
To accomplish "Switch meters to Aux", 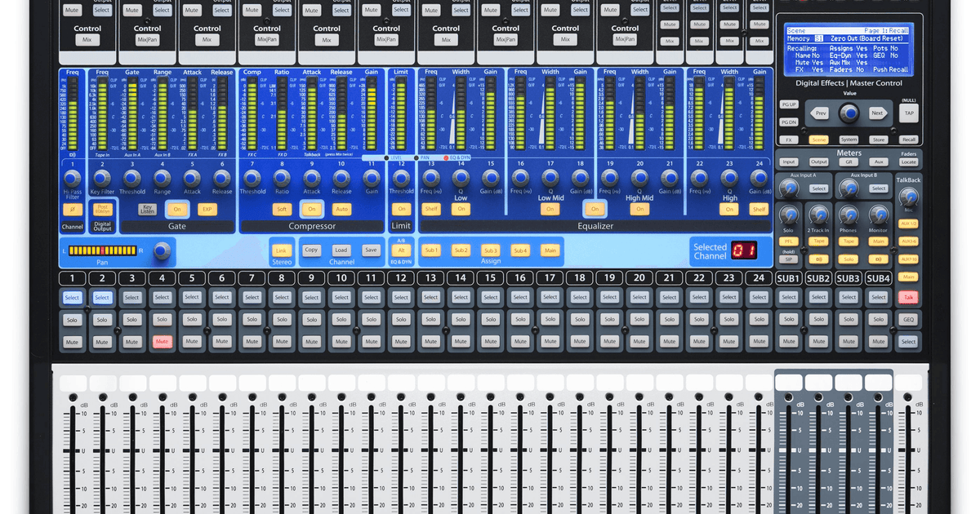I will [x=879, y=162].
